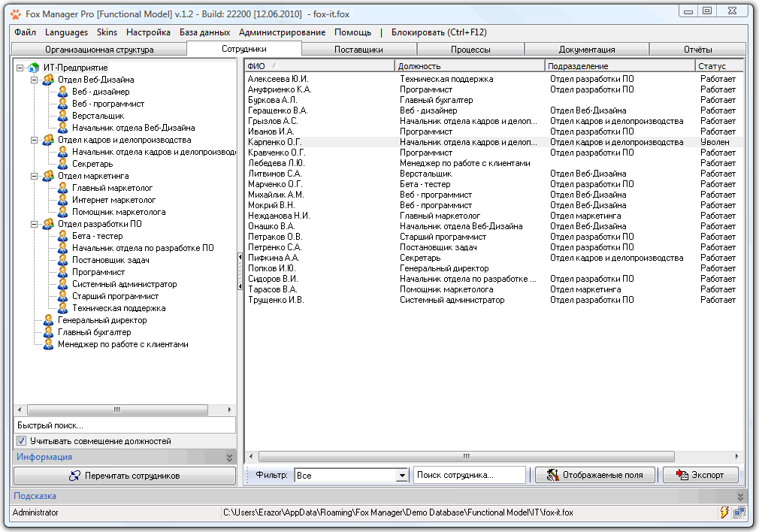Click the Верстальщик position icon
Screen dimensions: 759x532
[62, 116]
